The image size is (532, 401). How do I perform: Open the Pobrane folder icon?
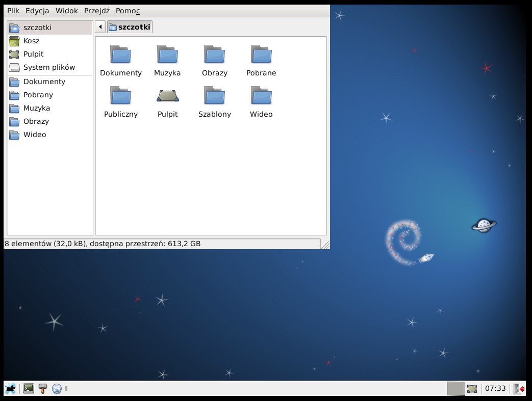point(261,55)
